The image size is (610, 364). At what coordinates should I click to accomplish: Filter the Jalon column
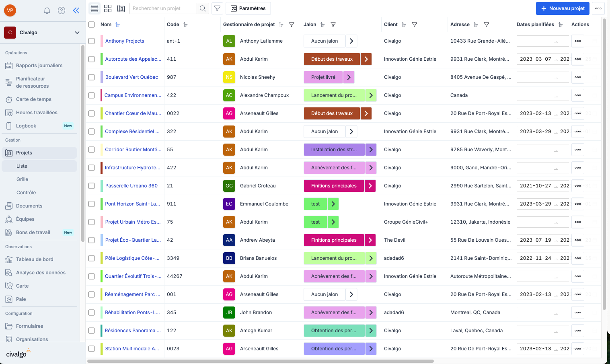(x=333, y=25)
